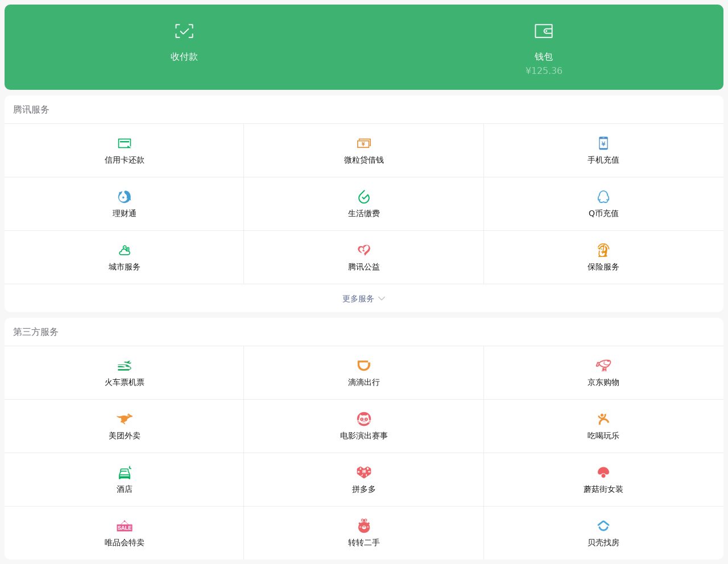Select the 城市服务 city services icon

click(x=125, y=250)
